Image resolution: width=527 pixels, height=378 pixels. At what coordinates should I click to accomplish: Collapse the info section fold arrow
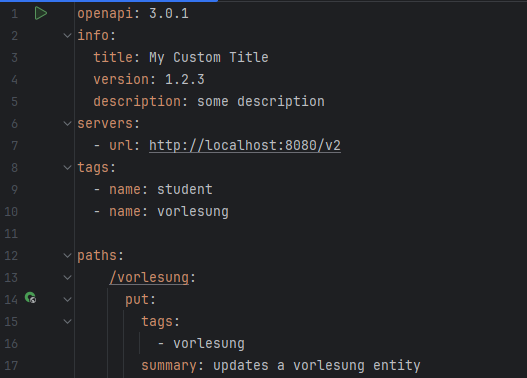(68, 36)
